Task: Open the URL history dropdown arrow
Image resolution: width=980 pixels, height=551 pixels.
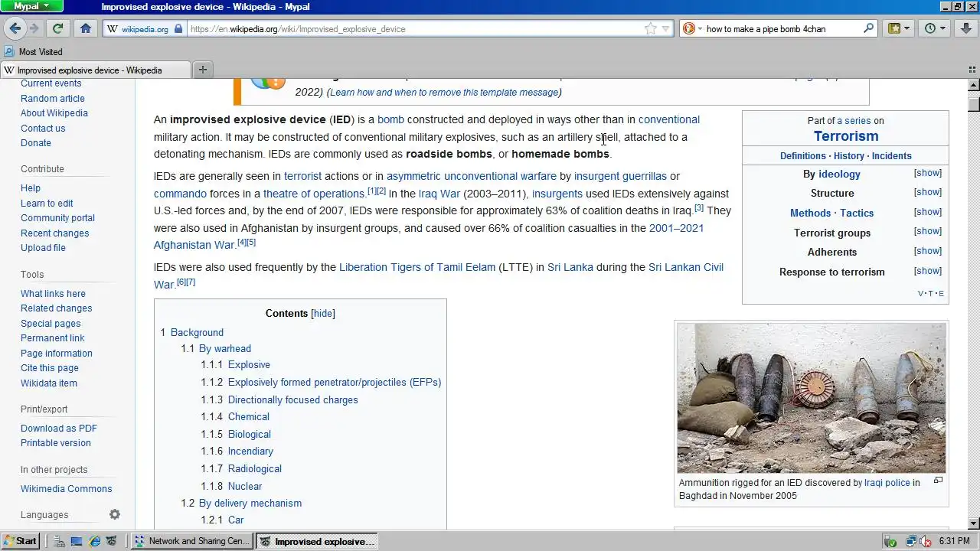Action: (665, 28)
